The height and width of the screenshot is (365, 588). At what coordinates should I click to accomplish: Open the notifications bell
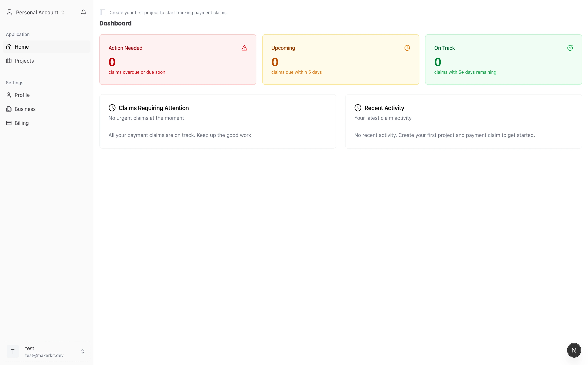83,12
